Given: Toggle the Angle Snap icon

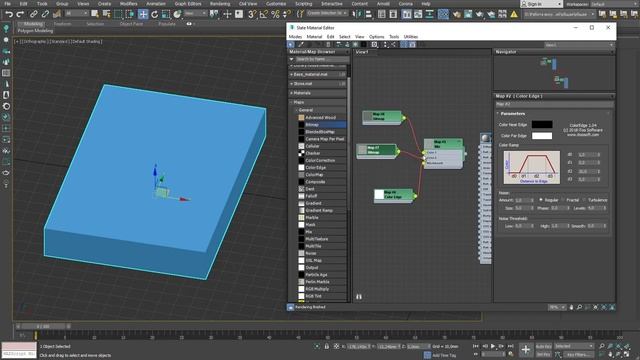Looking at the screenshot, I should click(264, 14).
